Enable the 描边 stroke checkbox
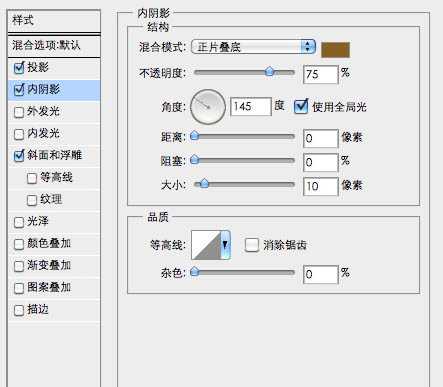 tap(19, 310)
